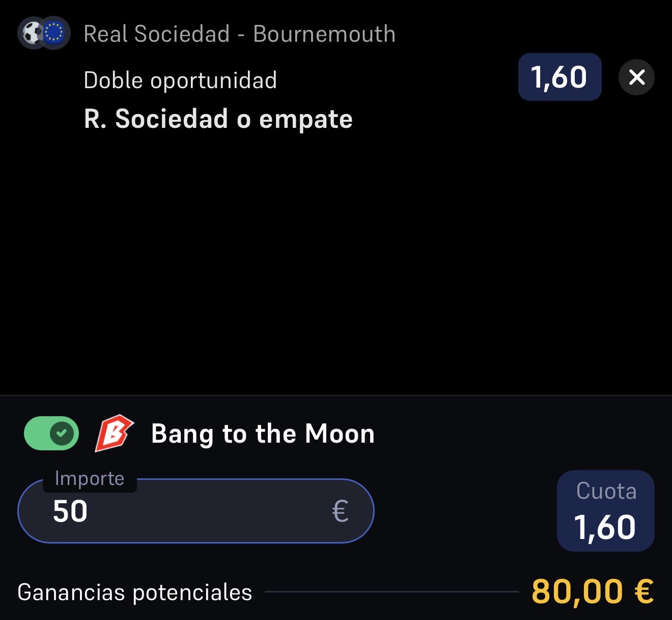The image size is (672, 620).
Task: Click the 1,60 odds badge on selection
Action: click(559, 77)
